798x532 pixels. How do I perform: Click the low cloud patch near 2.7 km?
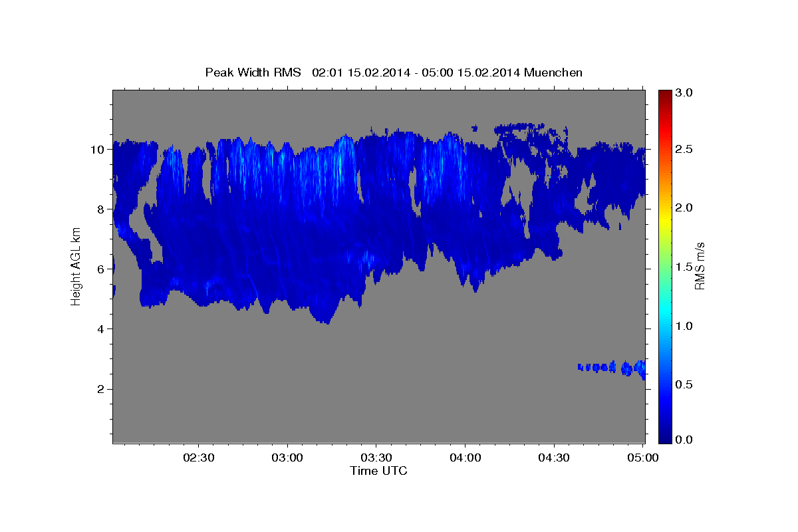612,368
